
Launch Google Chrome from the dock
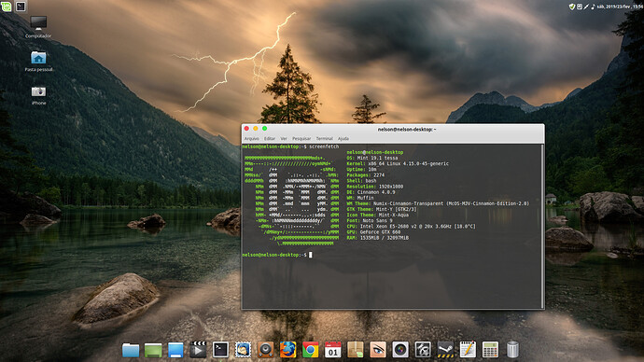[311, 350]
